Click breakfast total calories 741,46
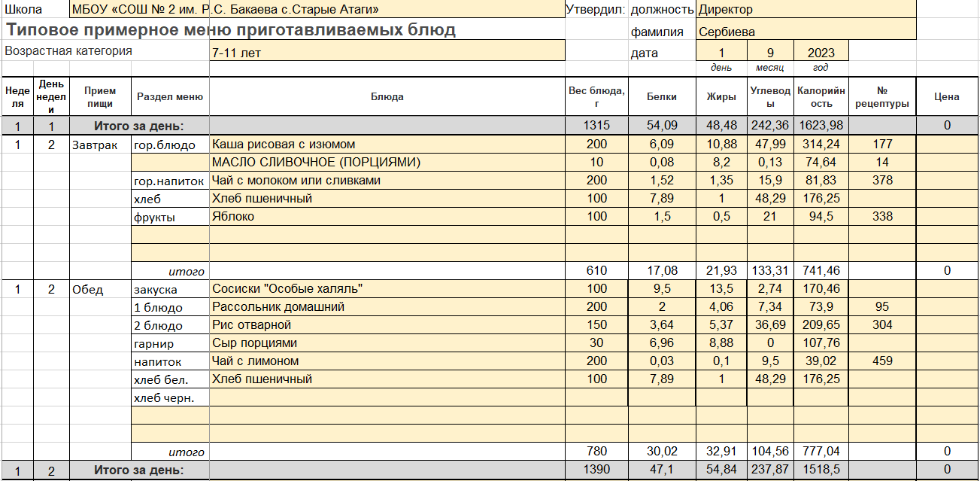This screenshot has width=980, height=481. point(821,271)
